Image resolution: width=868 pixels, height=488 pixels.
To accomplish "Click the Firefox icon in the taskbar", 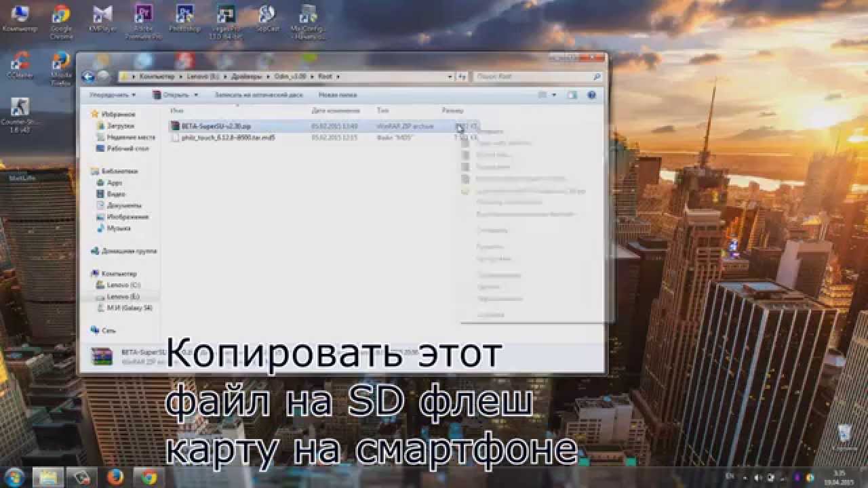I will [x=115, y=477].
